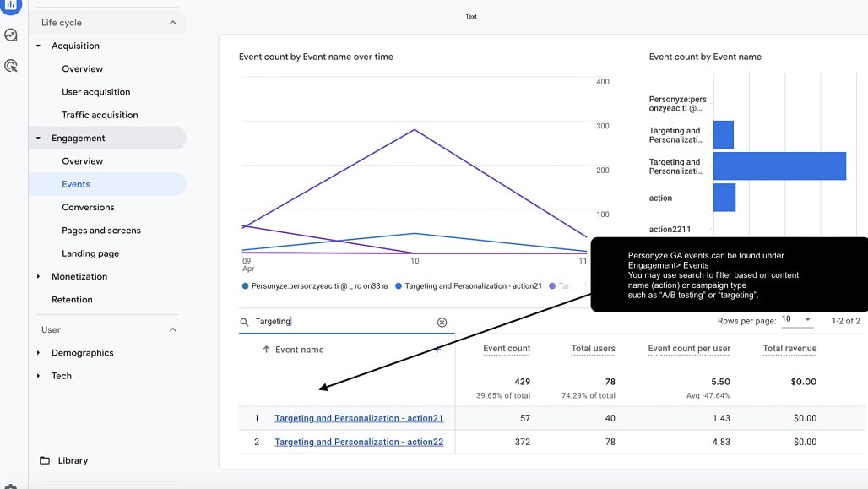Click the 10 Apr peak of line chart
Screen dimensions: 868x489
(x=415, y=130)
